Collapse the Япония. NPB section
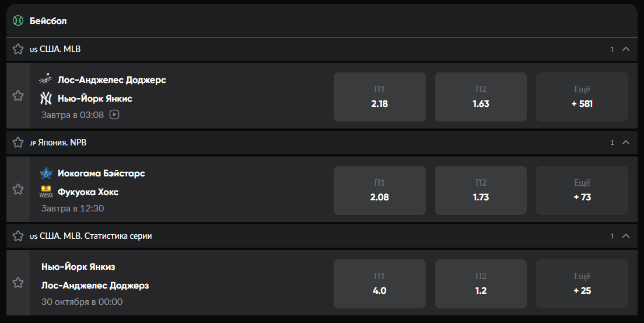 click(626, 143)
